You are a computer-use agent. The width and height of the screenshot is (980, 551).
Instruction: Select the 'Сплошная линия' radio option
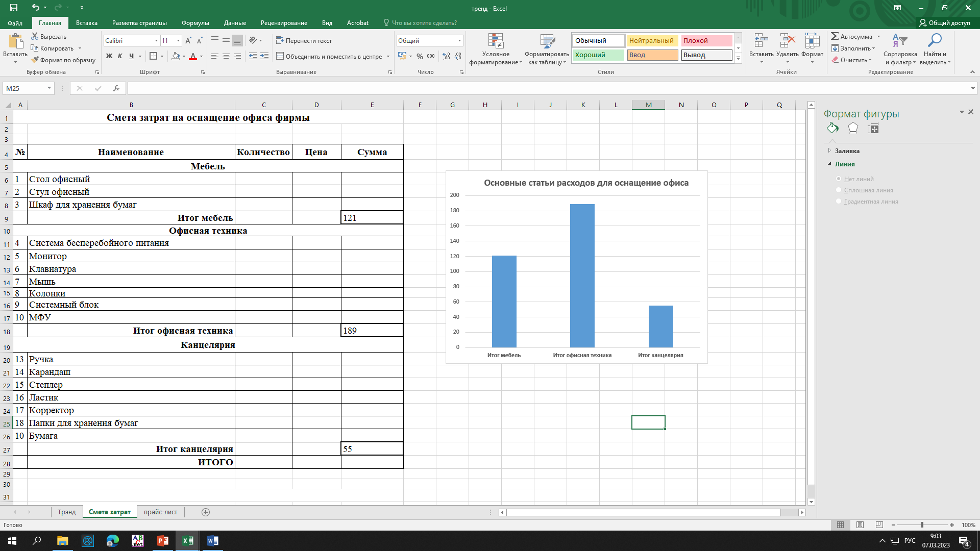click(x=839, y=190)
